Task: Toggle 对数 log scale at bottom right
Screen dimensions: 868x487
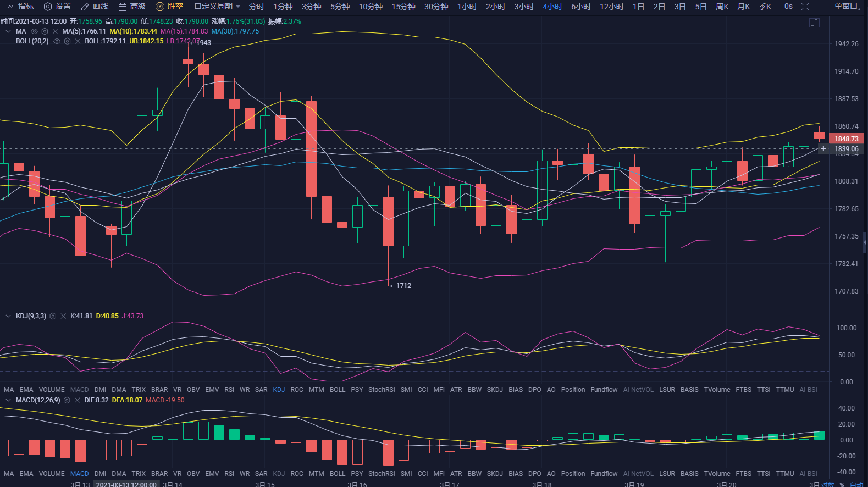Action: pyautogui.click(x=827, y=484)
